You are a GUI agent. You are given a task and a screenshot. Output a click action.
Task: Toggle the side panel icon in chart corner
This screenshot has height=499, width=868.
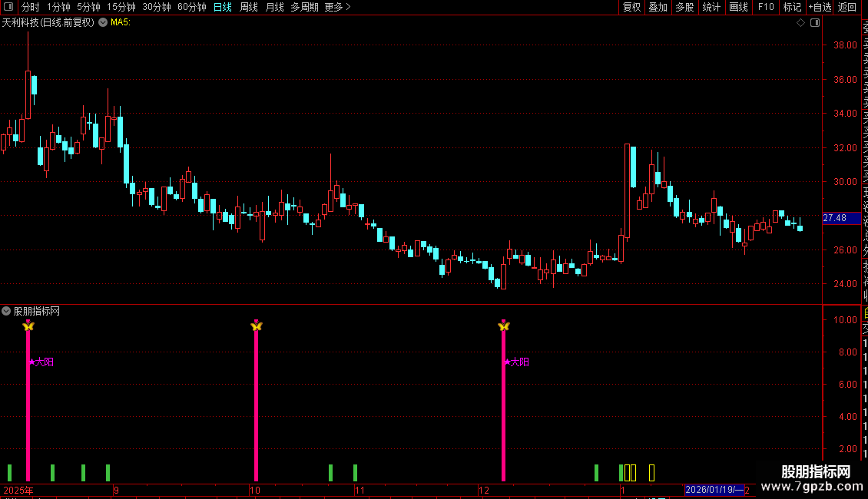coord(815,23)
